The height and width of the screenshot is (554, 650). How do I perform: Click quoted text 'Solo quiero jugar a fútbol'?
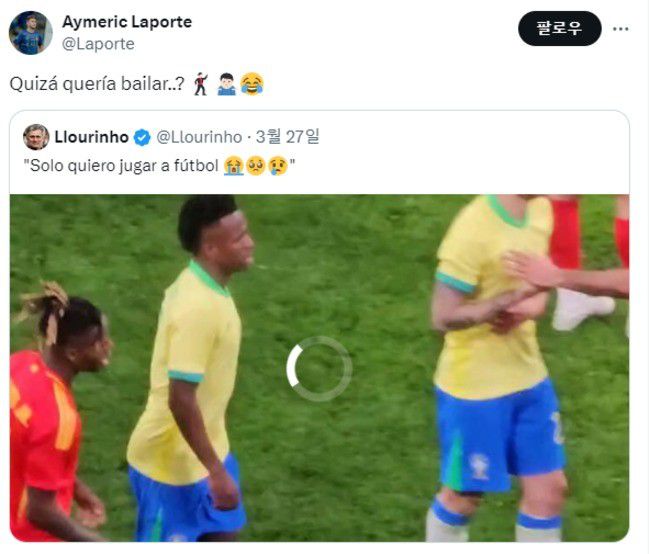(x=124, y=166)
